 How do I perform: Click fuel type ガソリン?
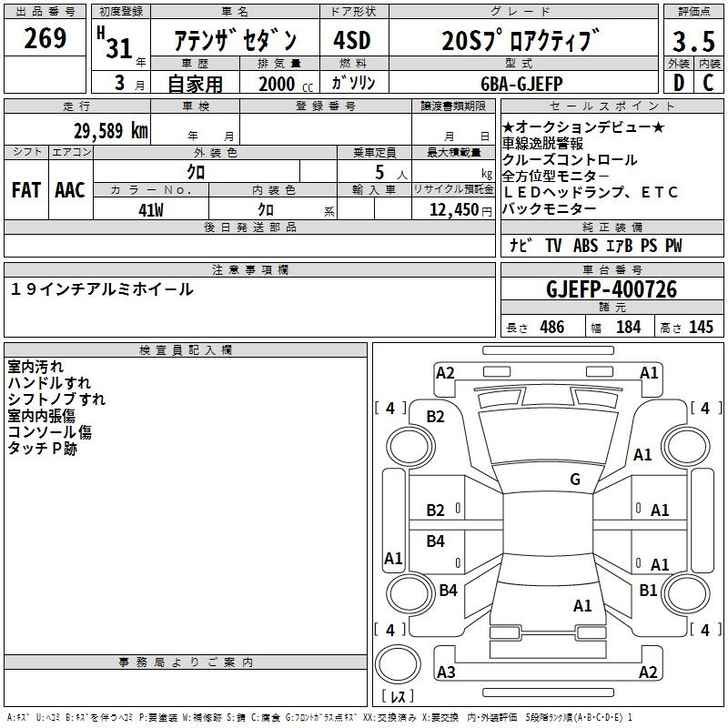353,83
